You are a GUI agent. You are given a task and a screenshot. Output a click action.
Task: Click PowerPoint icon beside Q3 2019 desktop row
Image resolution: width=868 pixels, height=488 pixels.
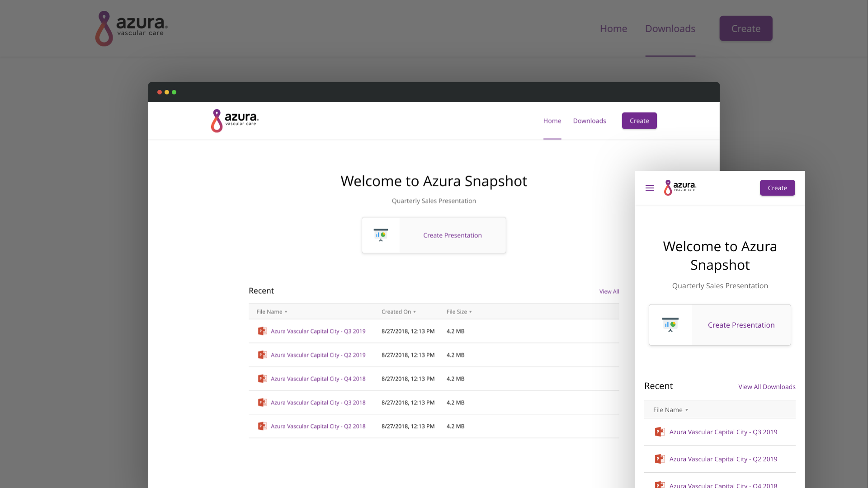click(x=262, y=331)
